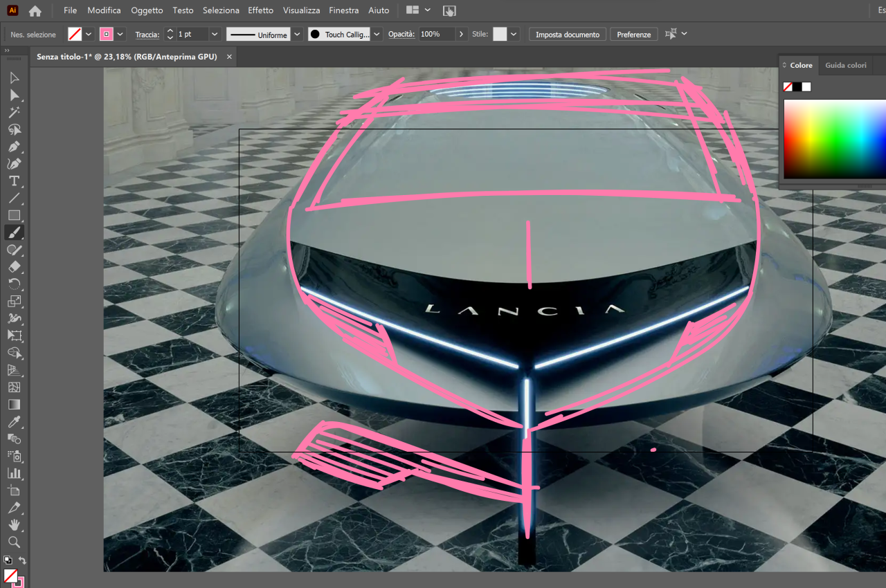Select the Pen tool
Screen dimensions: 886x588
pos(14,147)
